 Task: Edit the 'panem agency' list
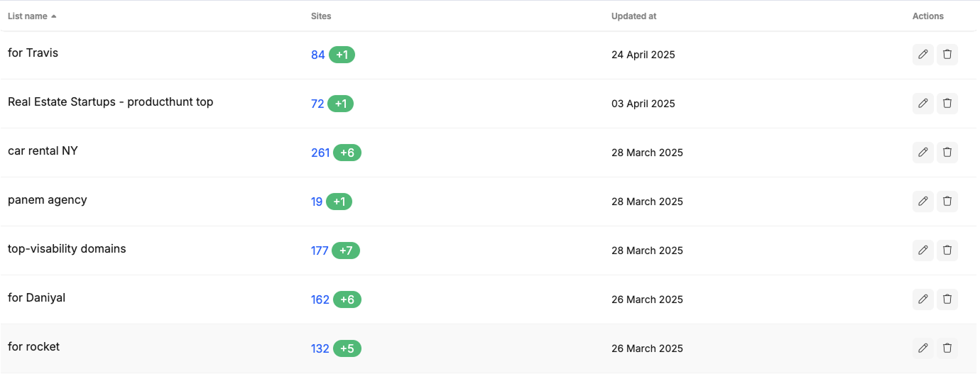coord(922,202)
